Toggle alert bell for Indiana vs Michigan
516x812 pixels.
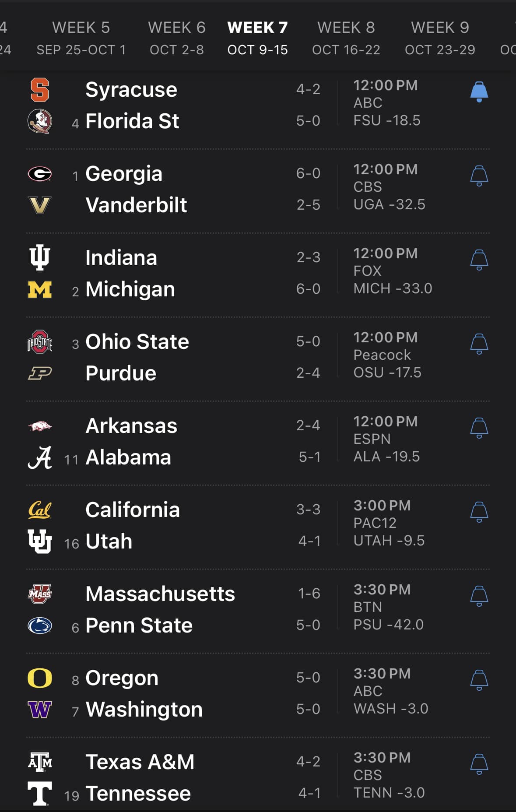pyautogui.click(x=479, y=260)
